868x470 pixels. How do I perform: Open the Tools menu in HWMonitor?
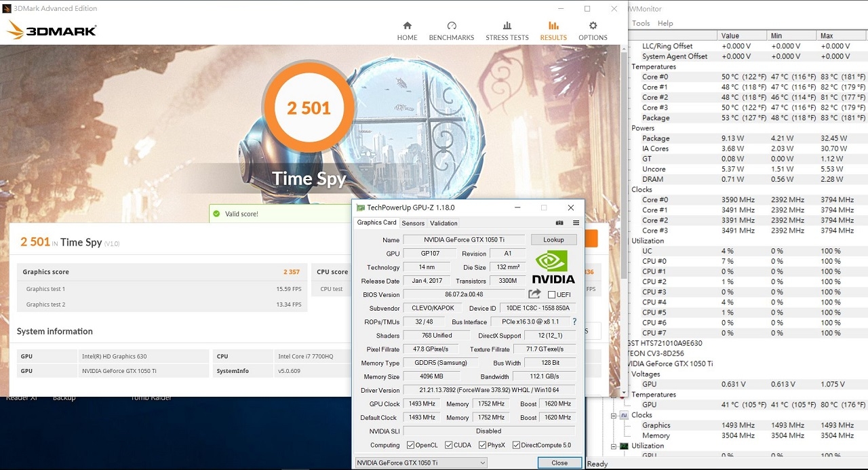(x=641, y=23)
